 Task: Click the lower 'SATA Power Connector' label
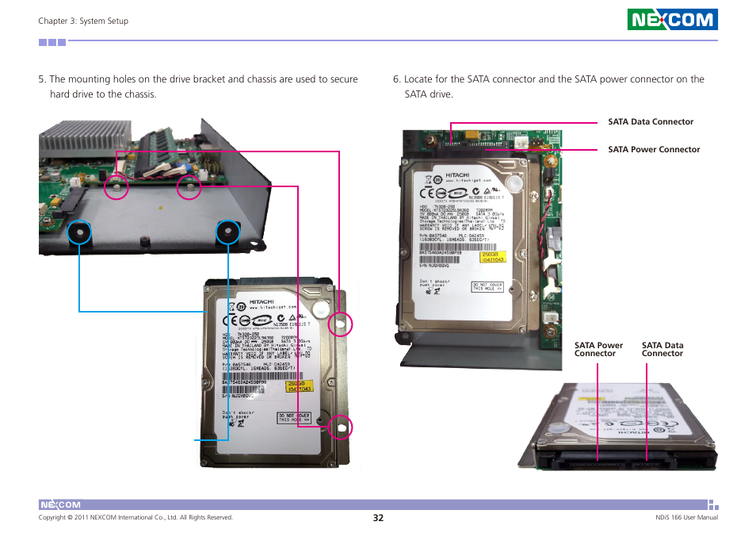[598, 349]
